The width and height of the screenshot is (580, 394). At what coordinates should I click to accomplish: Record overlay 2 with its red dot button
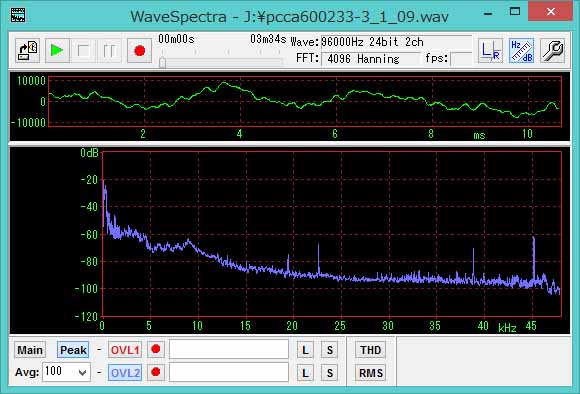click(156, 372)
